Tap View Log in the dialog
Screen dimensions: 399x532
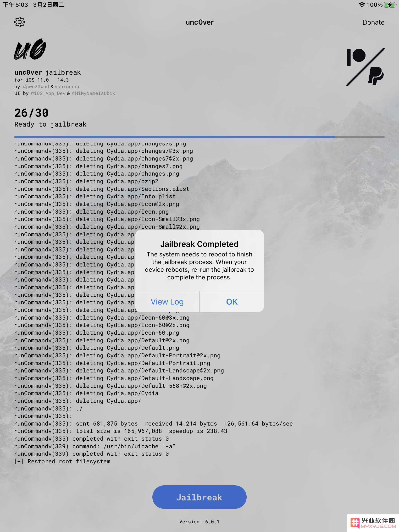(x=167, y=302)
